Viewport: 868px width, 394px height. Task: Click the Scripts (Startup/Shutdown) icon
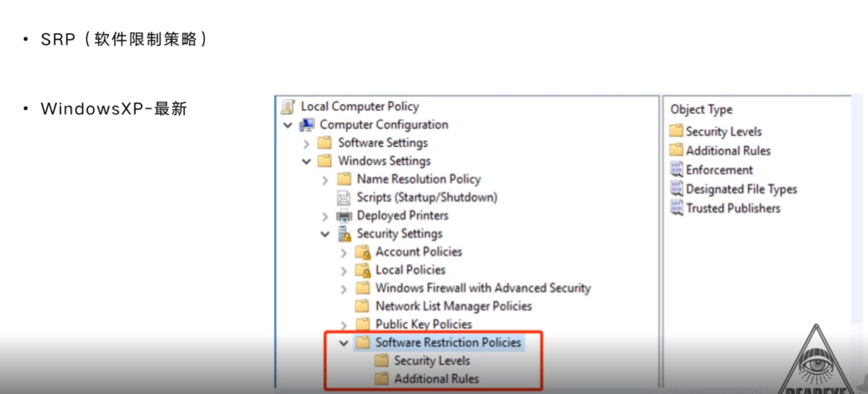(x=343, y=198)
